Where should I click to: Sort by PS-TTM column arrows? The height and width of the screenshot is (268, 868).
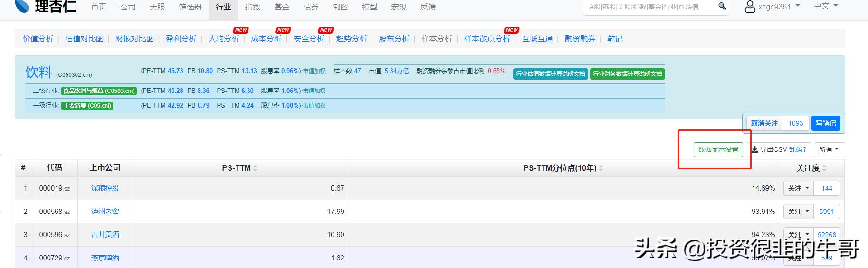pyautogui.click(x=255, y=168)
